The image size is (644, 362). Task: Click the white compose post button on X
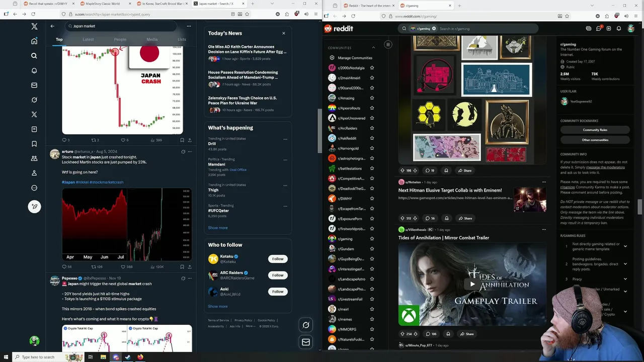(34, 206)
